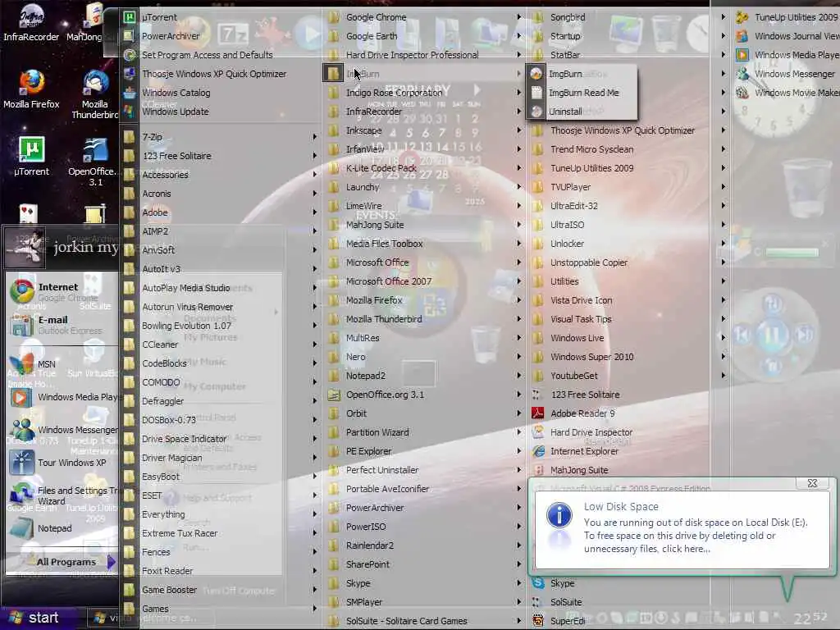This screenshot has height=630, width=840.
Task: Expand the Nero folder
Action: [425, 357]
